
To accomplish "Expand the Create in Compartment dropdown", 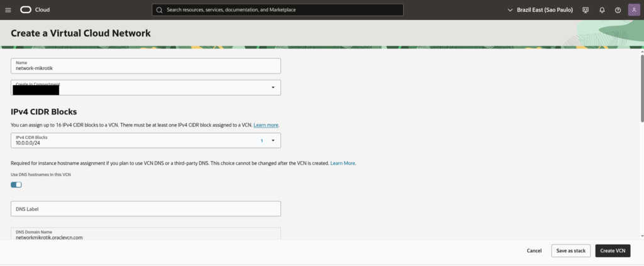I will (273, 87).
